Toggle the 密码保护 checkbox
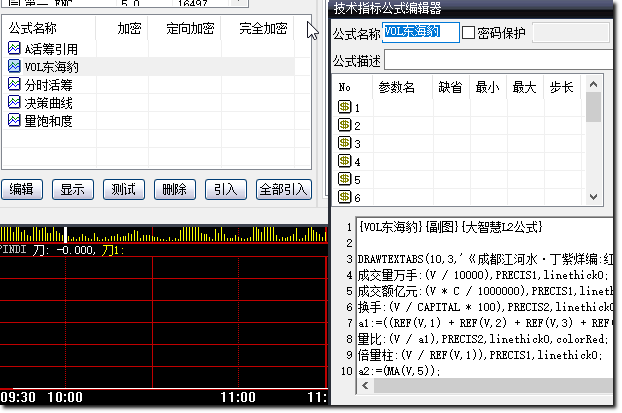622x413 pixels. click(x=468, y=33)
